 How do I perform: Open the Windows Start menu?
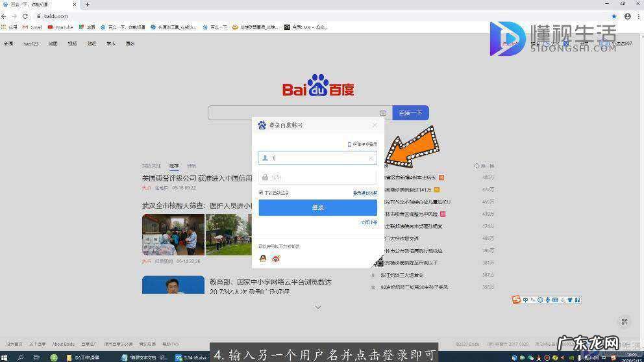pyautogui.click(x=5, y=357)
